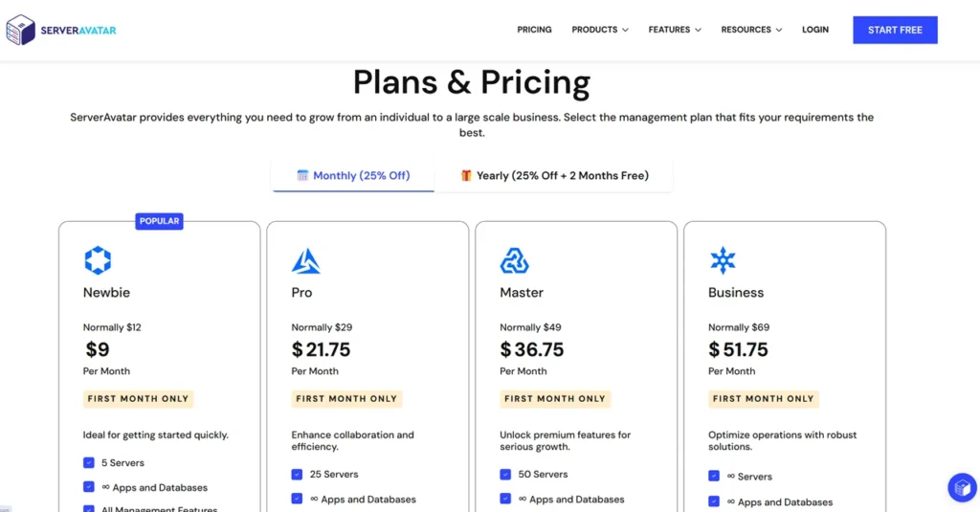
Task: Click the calendar icon on Monthly tab
Action: 302,175
